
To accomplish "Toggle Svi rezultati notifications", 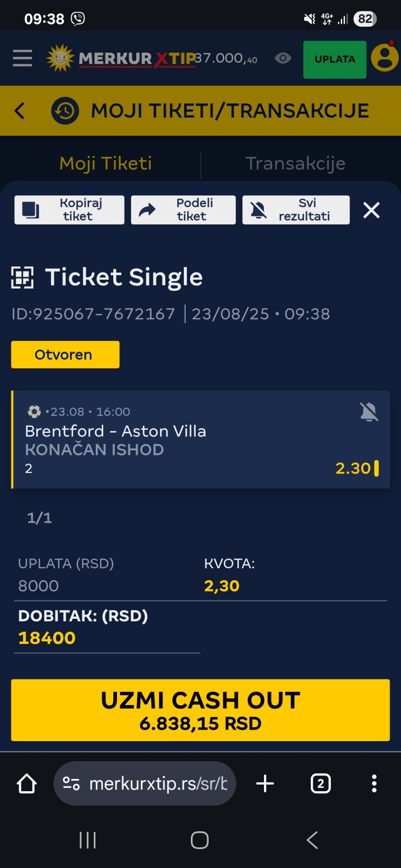I will pos(296,210).
